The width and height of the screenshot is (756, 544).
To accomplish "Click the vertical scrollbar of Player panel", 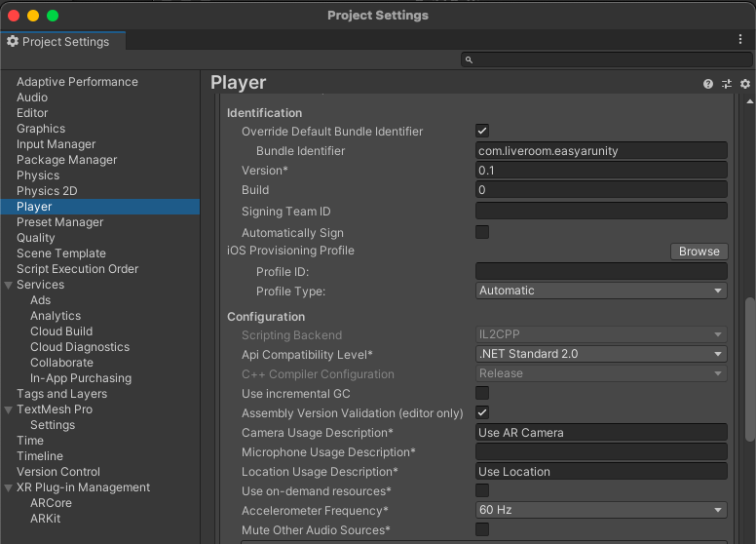I will click(749, 351).
